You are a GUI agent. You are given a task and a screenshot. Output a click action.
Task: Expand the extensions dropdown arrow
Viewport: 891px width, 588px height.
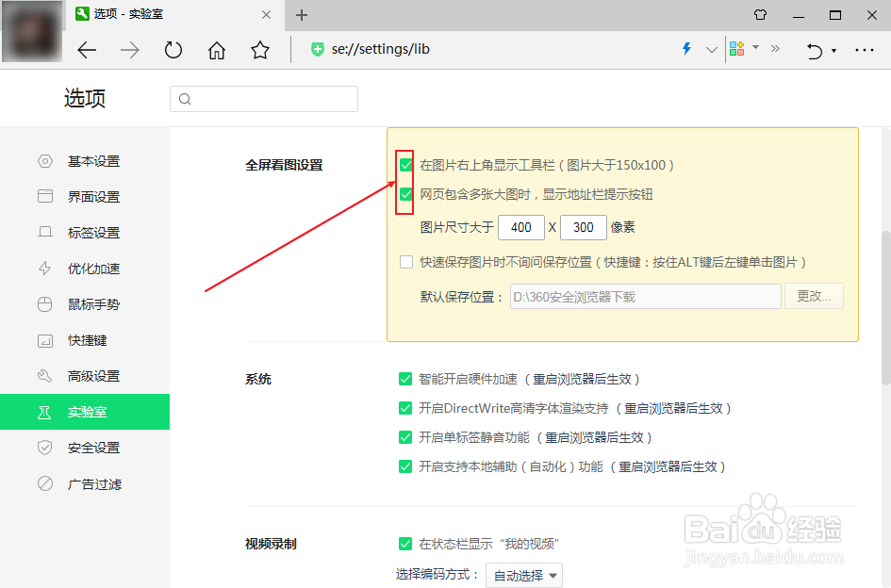[x=756, y=47]
